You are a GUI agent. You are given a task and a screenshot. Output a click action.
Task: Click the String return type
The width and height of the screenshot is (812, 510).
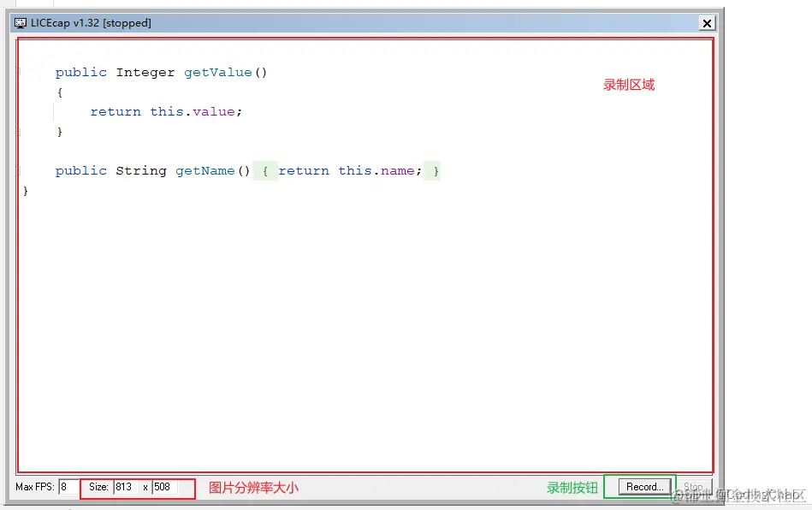tap(141, 171)
